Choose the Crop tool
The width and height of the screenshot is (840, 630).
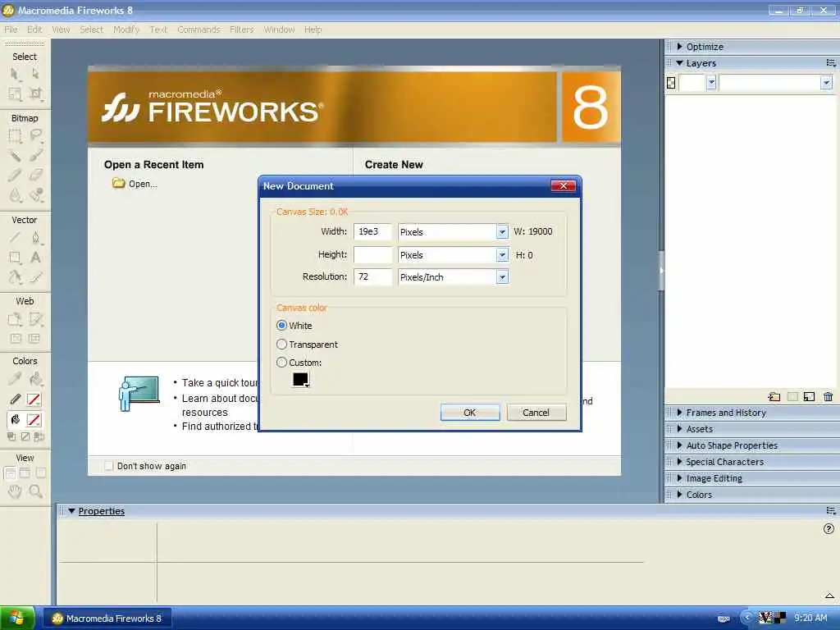[35, 94]
